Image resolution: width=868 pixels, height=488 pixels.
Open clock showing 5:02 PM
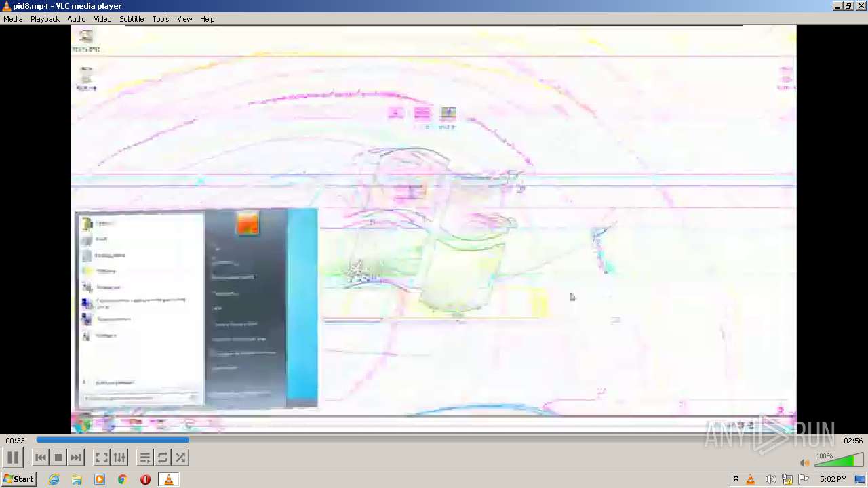pyautogui.click(x=833, y=479)
